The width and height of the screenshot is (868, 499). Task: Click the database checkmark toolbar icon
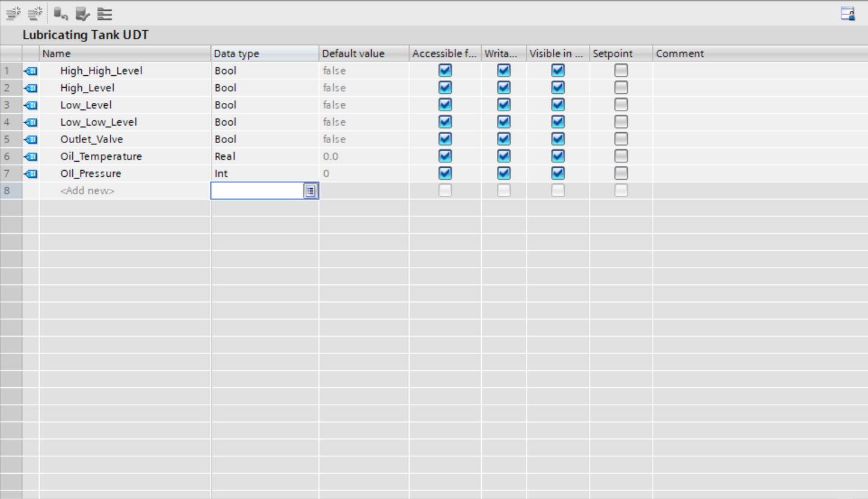pos(82,13)
